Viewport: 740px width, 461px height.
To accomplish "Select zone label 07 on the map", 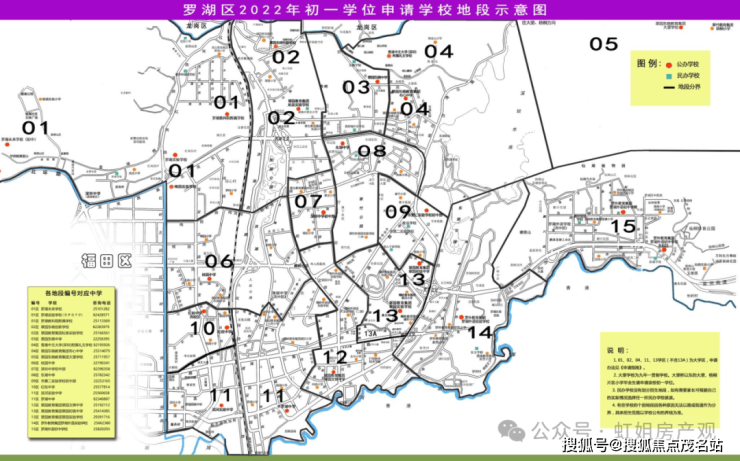I will tap(308, 201).
